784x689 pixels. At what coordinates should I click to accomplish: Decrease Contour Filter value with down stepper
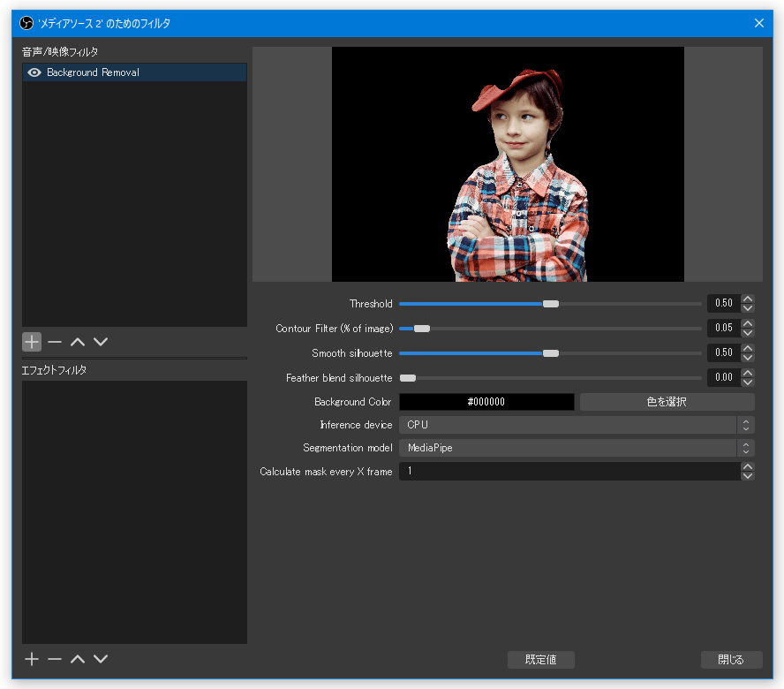coord(748,333)
